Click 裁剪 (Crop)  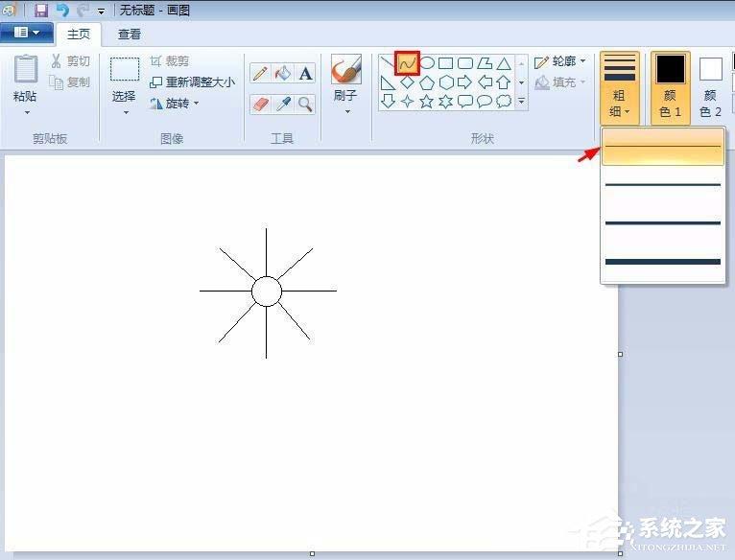pos(170,61)
